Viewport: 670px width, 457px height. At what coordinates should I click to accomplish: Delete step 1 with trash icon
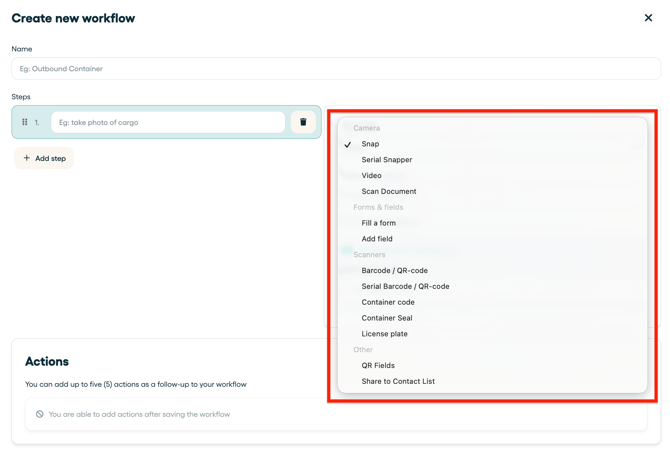[x=303, y=122]
